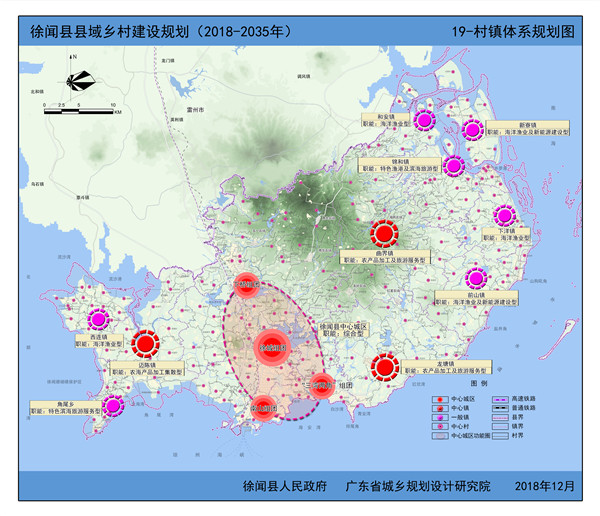Viewport: 600px width, 516px height.
Task: Select the 新寮镇 magenta town marker
Action: click(473, 129)
